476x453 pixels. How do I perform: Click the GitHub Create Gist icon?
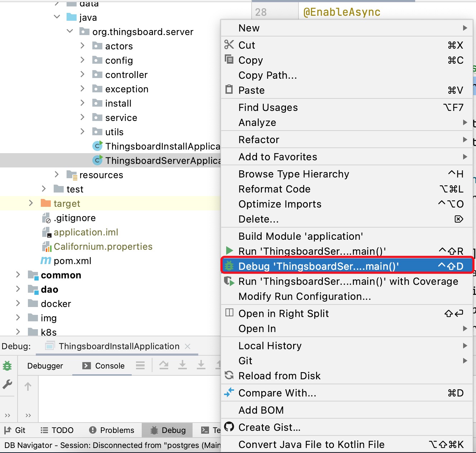229,427
